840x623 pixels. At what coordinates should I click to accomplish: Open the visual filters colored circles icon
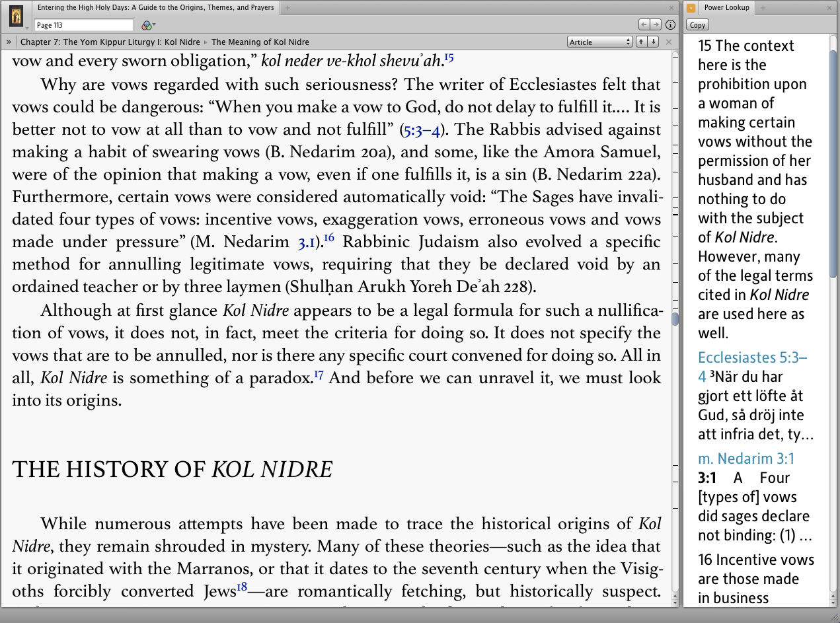[x=148, y=25]
